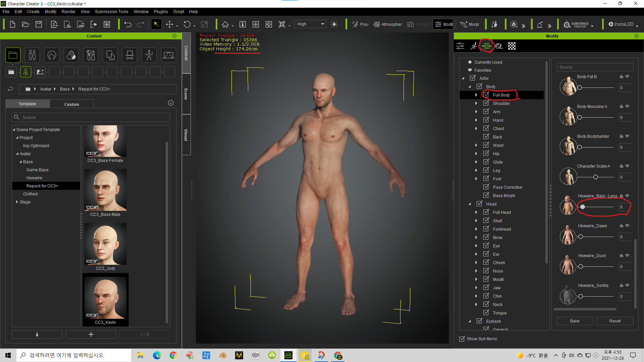This screenshot has height=362, width=644.
Task: Click the Morph tool button
Action: [x=470, y=24]
